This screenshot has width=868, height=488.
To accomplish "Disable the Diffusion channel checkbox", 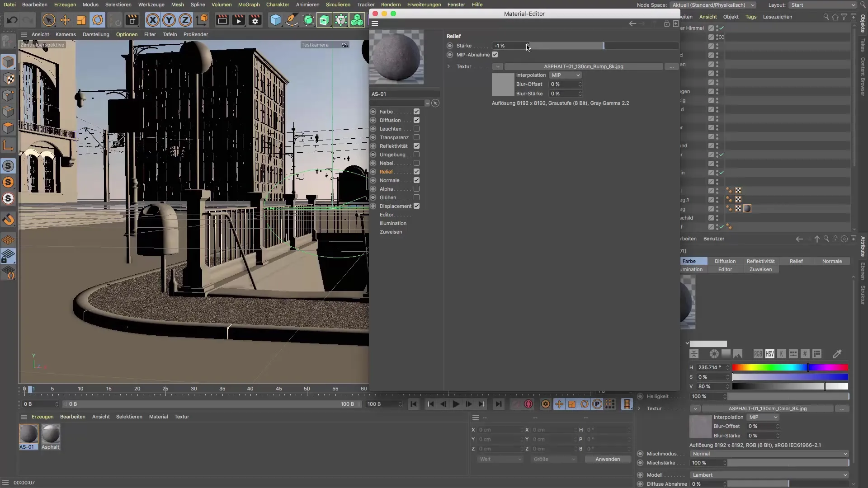I will 416,120.
